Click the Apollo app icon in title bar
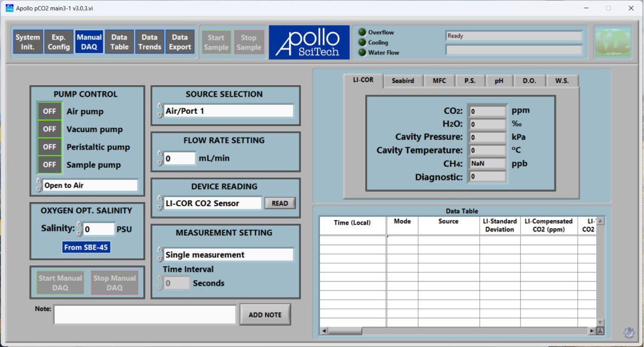This screenshot has width=644, height=347. click(9, 8)
